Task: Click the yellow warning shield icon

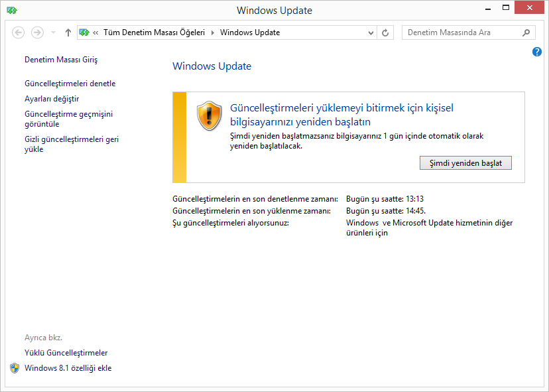Action: tap(209, 116)
